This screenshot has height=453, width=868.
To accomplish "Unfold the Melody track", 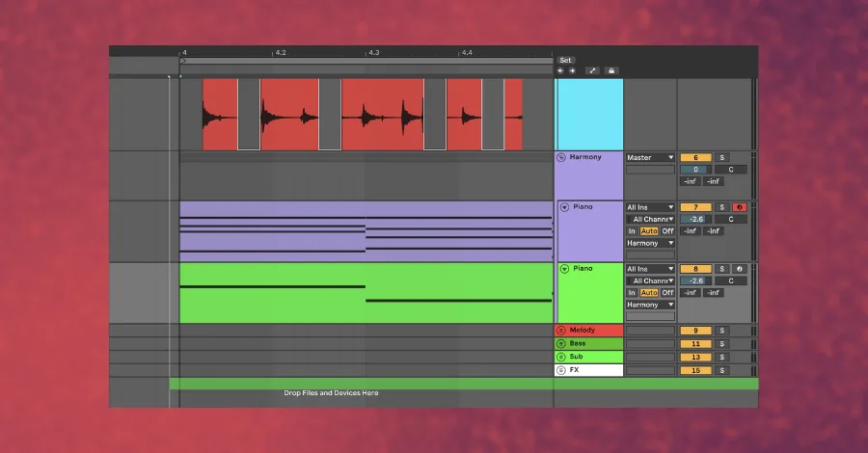I will coord(560,331).
